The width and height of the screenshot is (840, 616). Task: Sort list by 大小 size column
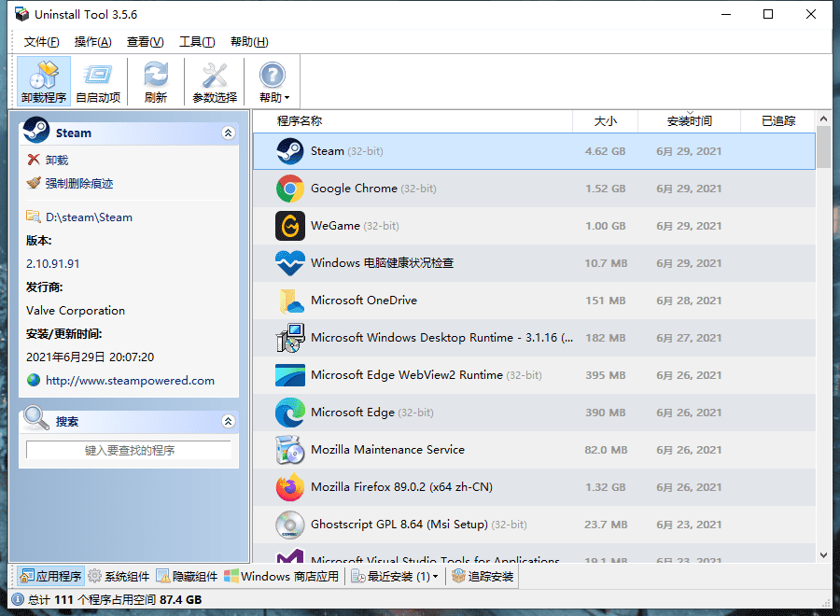(x=606, y=121)
